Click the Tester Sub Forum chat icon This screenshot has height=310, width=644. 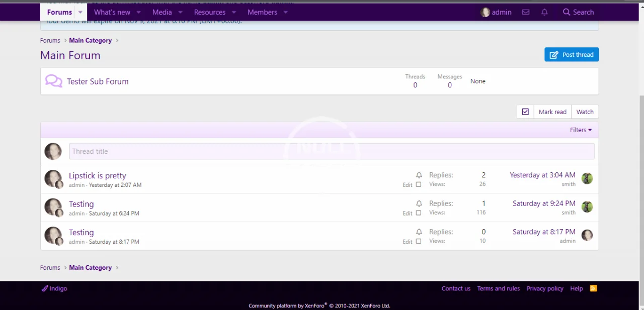[54, 81]
